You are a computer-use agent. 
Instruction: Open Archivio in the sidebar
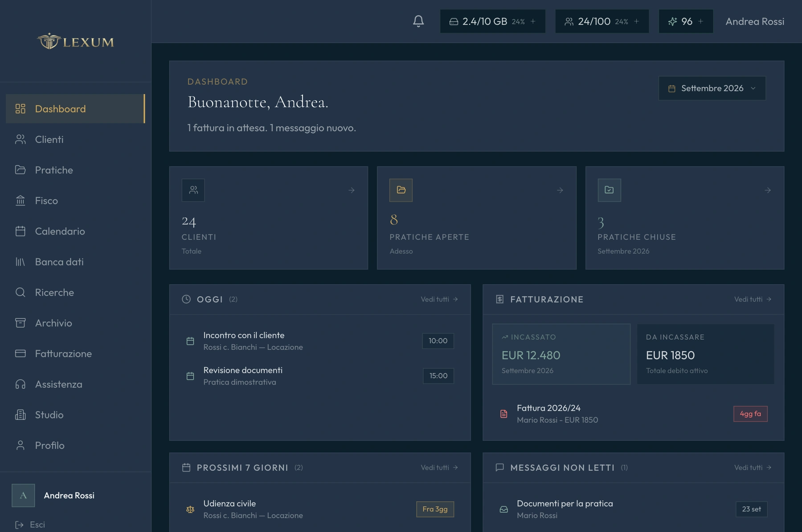coord(75,323)
